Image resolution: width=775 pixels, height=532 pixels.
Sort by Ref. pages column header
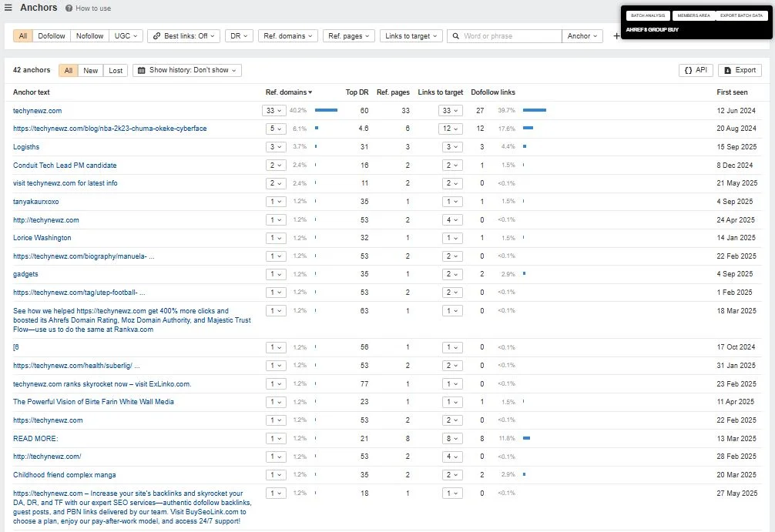pos(393,92)
